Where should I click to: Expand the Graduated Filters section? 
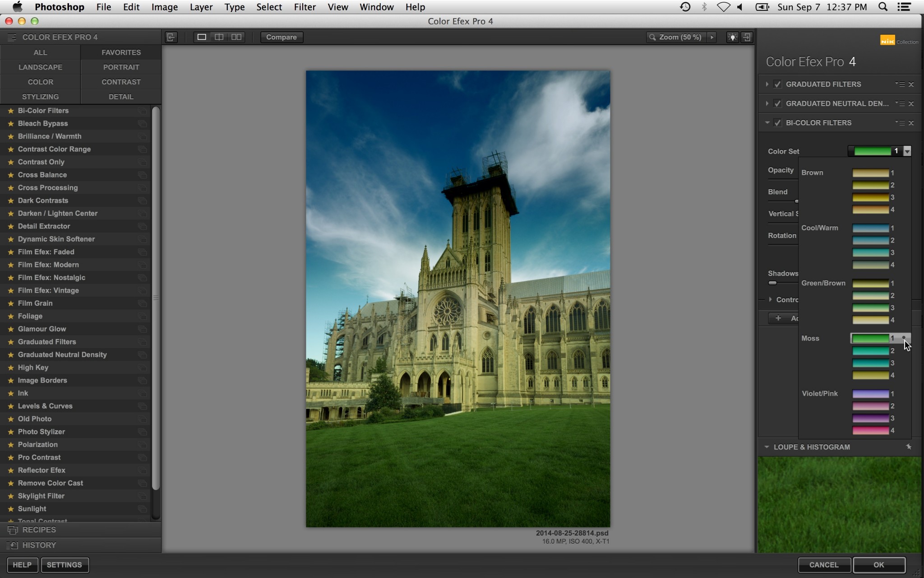[x=767, y=84]
